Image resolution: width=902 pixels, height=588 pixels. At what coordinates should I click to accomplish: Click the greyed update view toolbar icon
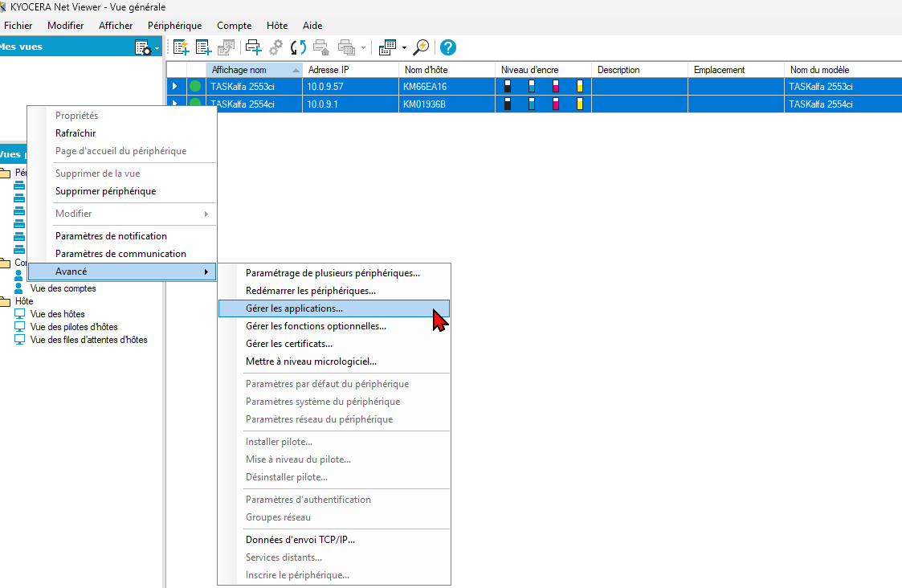point(226,47)
